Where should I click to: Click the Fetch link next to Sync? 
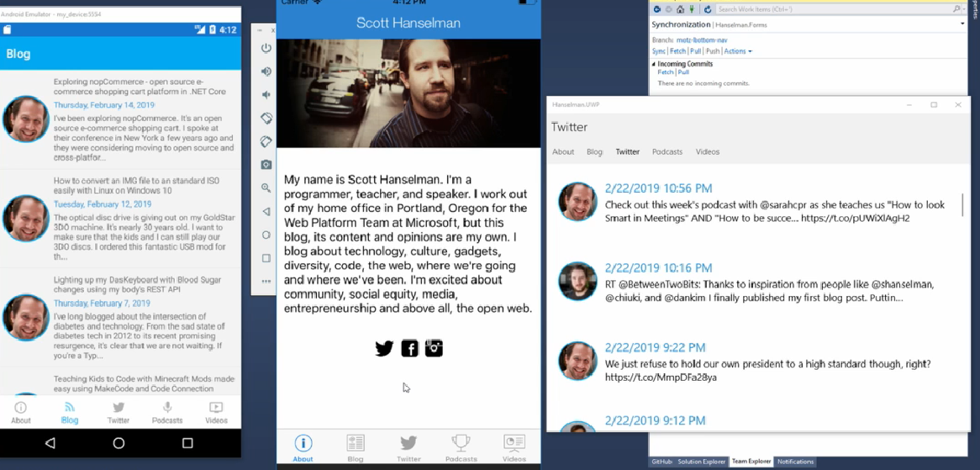[677, 51]
